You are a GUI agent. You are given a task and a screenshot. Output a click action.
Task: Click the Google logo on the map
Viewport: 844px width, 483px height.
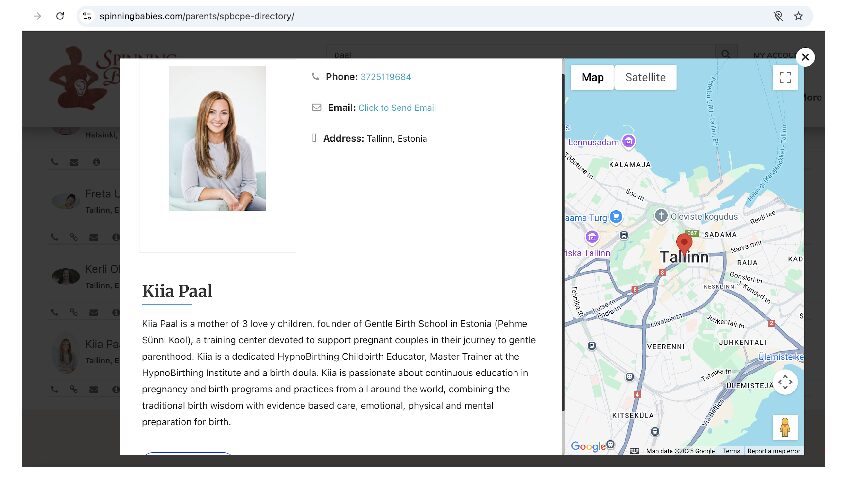[588, 446]
